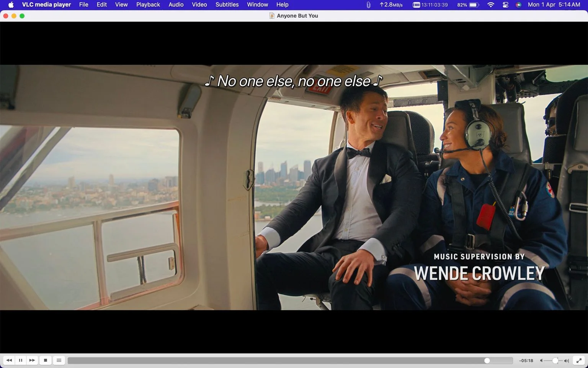This screenshot has height=368, width=588.
Task: Toggle fullscreen mode icon
Action: click(579, 360)
